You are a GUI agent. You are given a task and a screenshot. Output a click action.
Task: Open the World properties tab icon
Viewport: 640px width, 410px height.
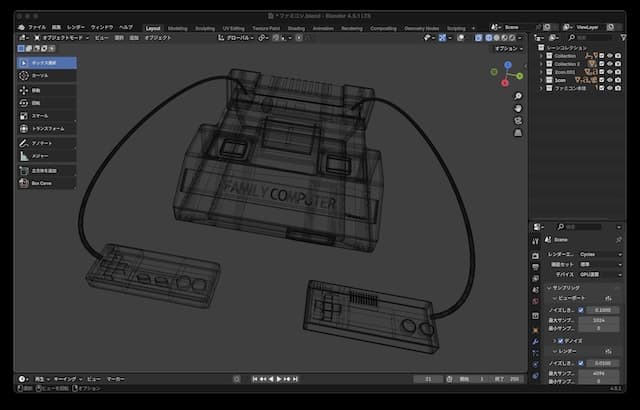pyautogui.click(x=536, y=301)
